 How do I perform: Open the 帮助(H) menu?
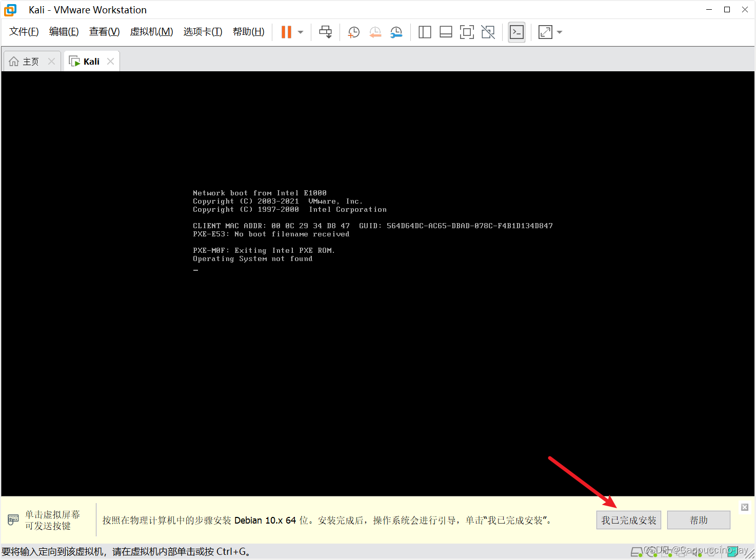249,32
